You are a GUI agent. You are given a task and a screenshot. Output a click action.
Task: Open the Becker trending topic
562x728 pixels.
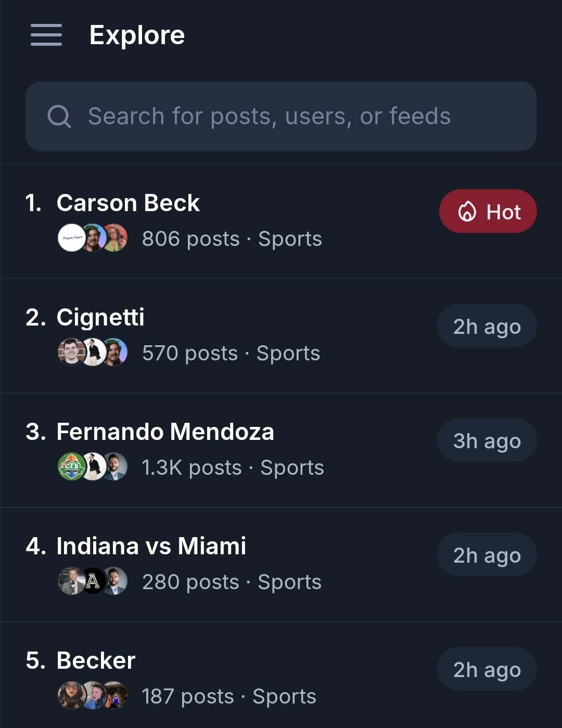(96, 660)
